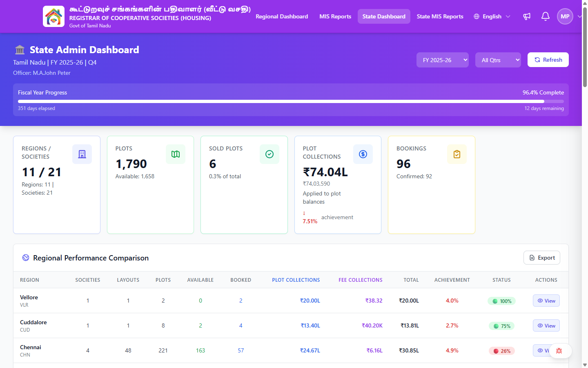Screen dimensions: 588x368
Task: Open the FY 2025-26 fiscal year dropdown
Action: pyautogui.click(x=443, y=60)
